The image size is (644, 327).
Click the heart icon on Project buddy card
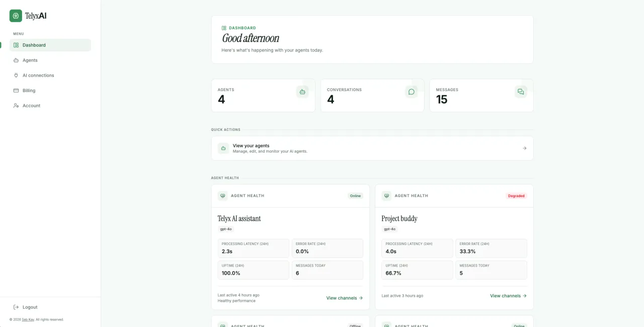[x=386, y=195]
